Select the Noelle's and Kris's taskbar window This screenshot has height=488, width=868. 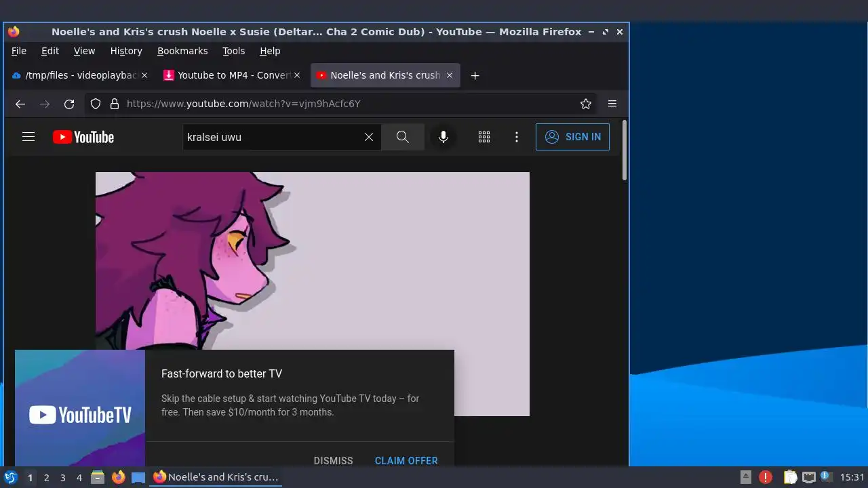[x=216, y=477]
